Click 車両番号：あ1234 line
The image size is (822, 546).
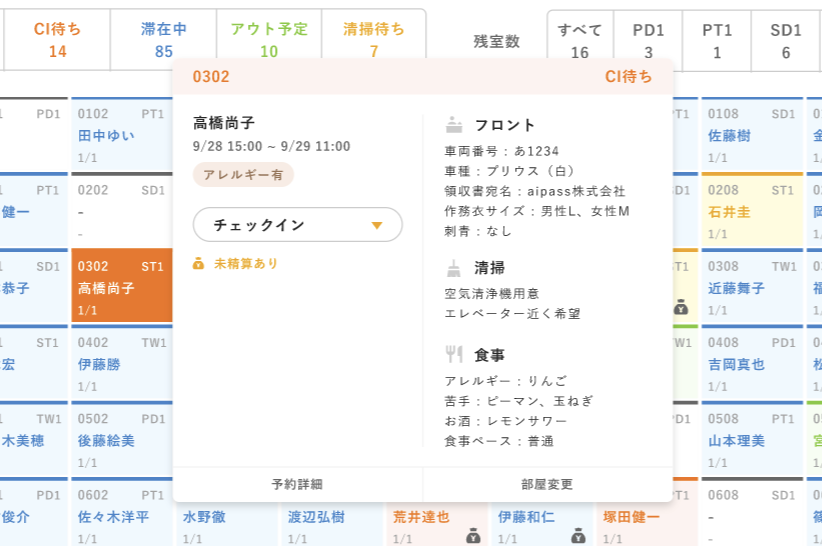tap(502, 151)
